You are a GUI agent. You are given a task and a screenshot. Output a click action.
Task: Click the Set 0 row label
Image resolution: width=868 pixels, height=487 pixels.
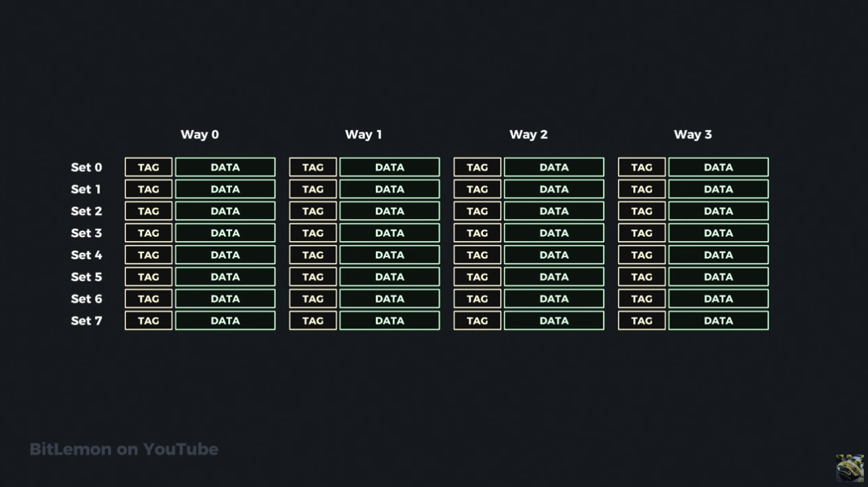coord(86,167)
